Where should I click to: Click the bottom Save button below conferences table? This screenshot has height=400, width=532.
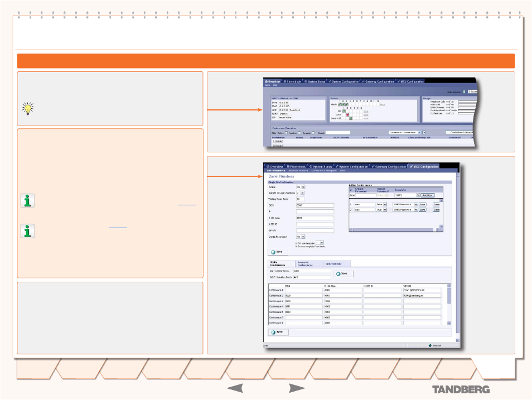(x=278, y=332)
